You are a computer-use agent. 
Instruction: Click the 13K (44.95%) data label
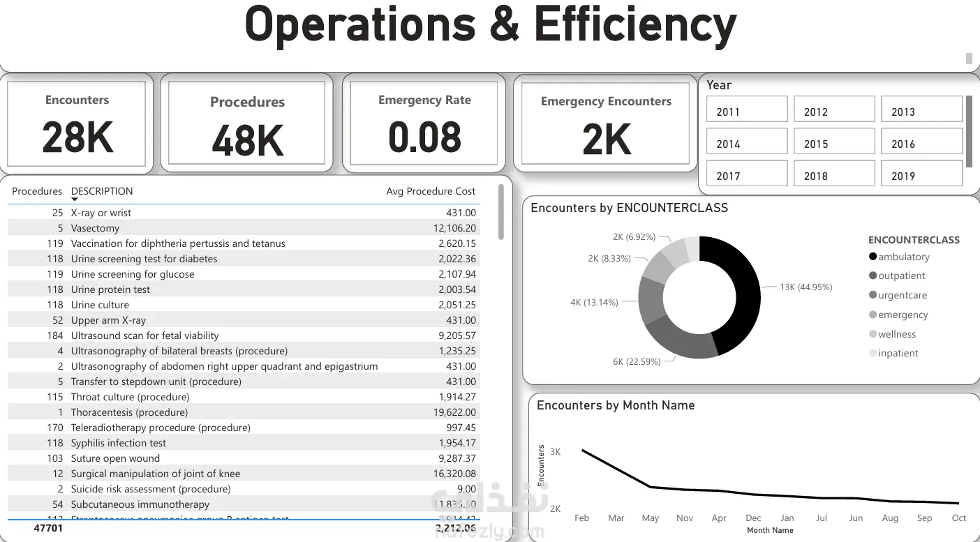pos(806,287)
